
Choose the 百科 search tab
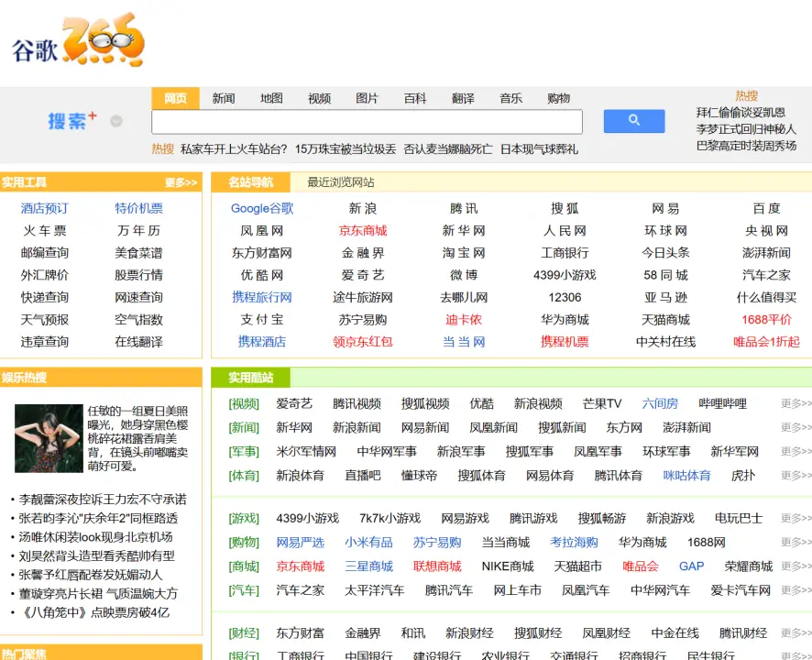[x=415, y=98]
